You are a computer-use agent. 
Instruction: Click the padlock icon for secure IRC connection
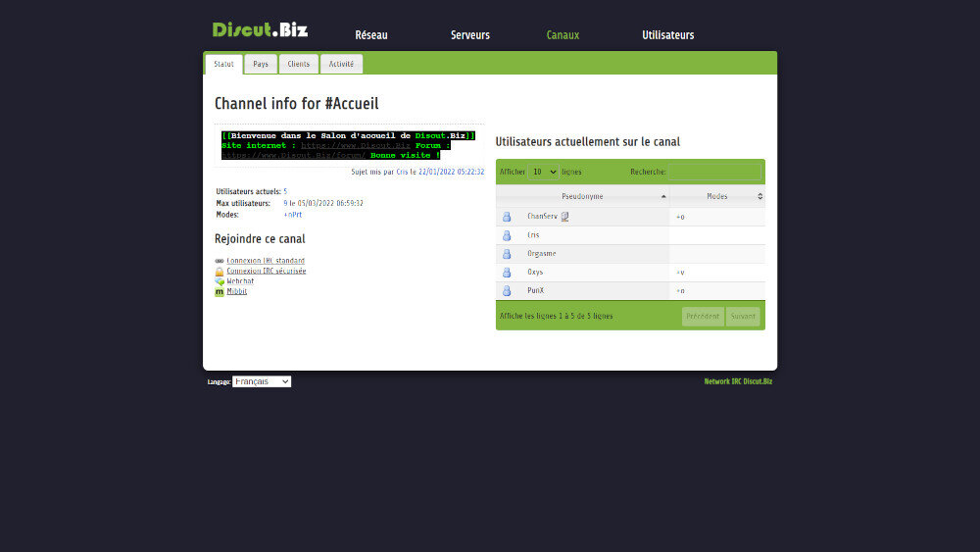[x=220, y=271]
